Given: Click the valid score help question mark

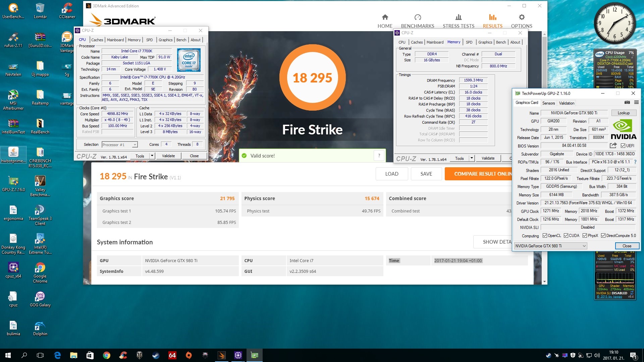Looking at the screenshot, I should (x=379, y=156).
